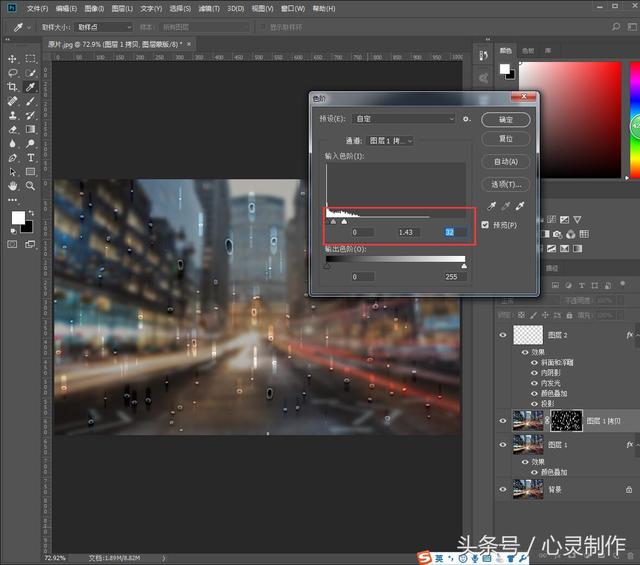Select the Move tool
The width and height of the screenshot is (640, 565).
coord(13,59)
